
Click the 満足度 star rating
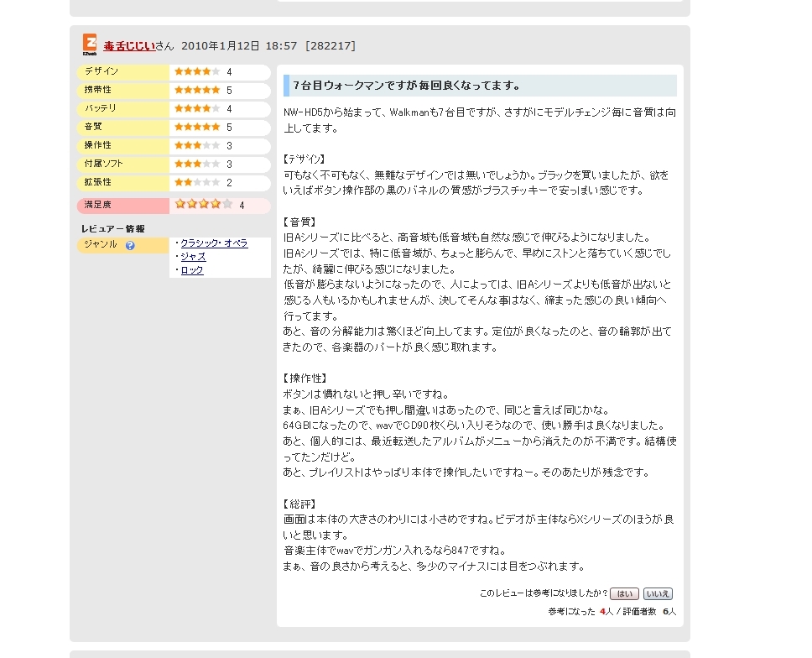(x=204, y=204)
